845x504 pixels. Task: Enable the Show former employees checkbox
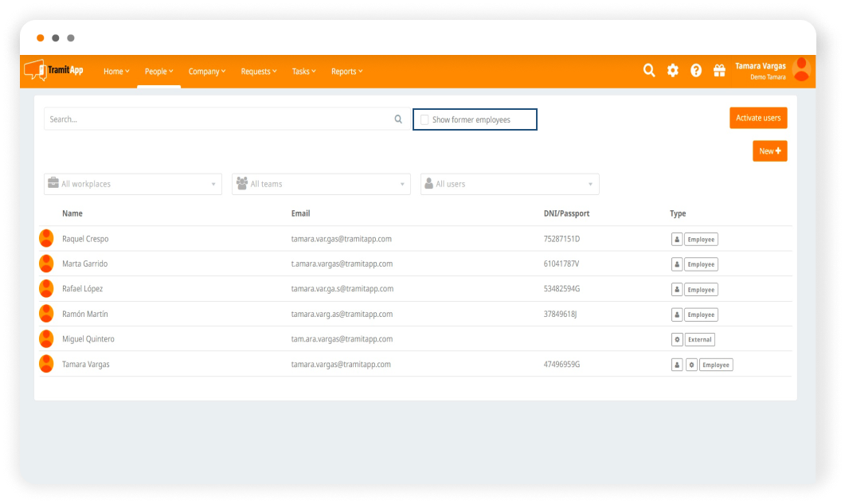tap(424, 119)
